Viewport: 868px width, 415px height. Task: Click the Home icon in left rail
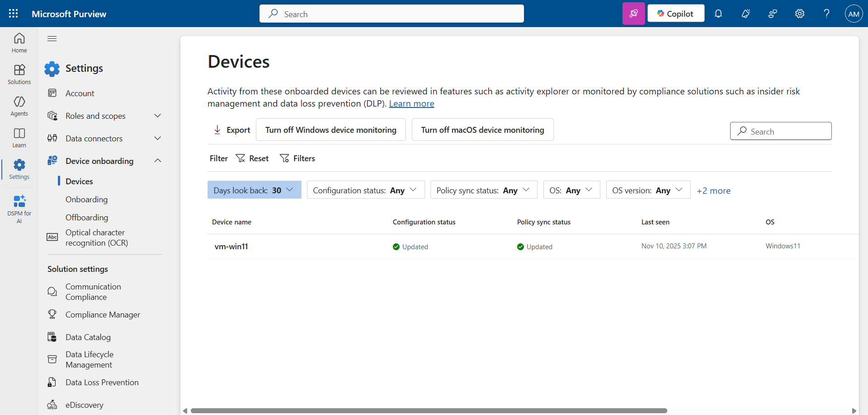[19, 43]
